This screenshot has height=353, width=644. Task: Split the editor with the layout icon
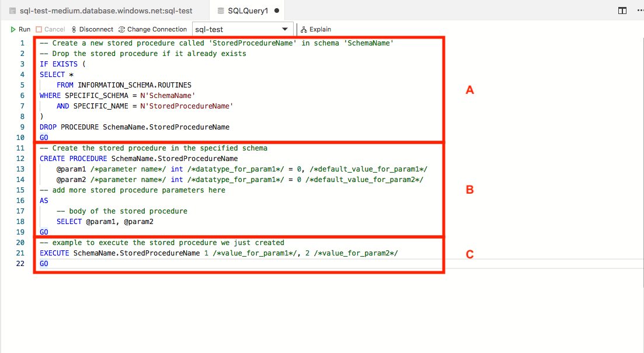click(622, 11)
